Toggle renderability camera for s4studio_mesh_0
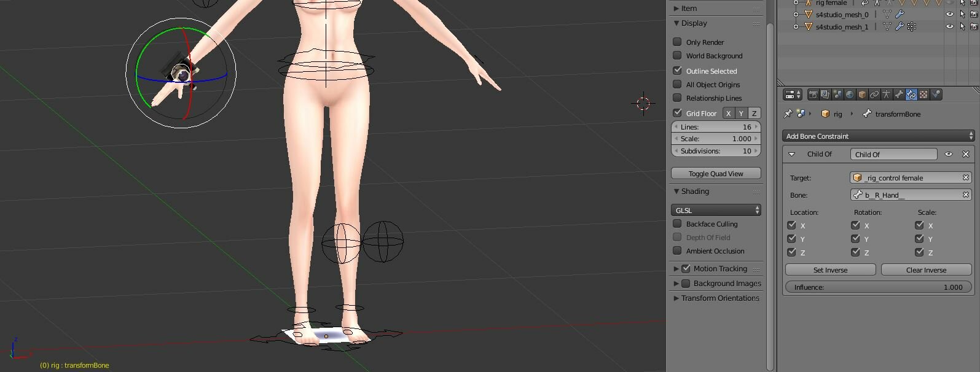 point(974,14)
